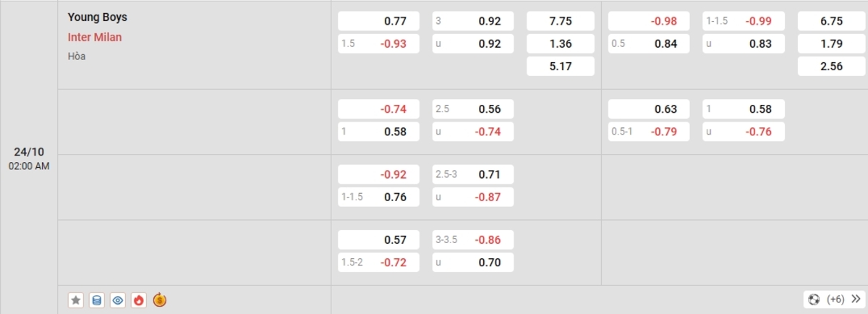Viewport: 868px width, 314px height.
Task: Select draw odds 5.17
Action: tap(561, 66)
